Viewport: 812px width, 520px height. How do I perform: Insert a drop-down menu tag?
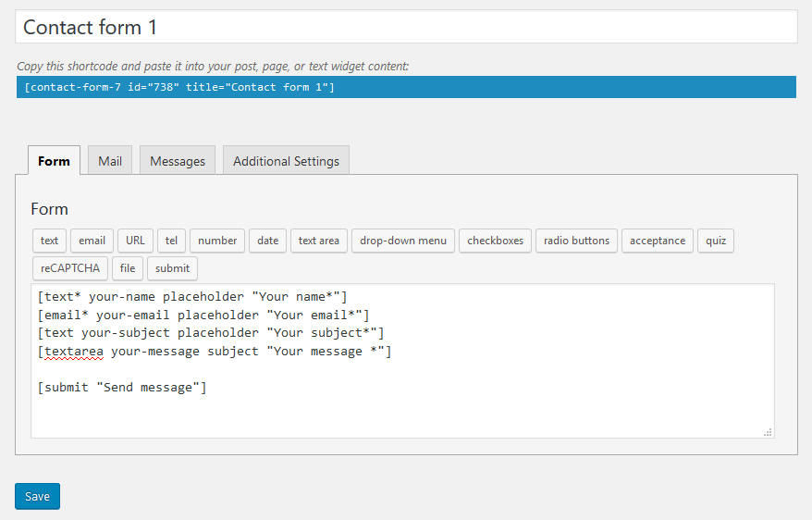[x=403, y=241]
